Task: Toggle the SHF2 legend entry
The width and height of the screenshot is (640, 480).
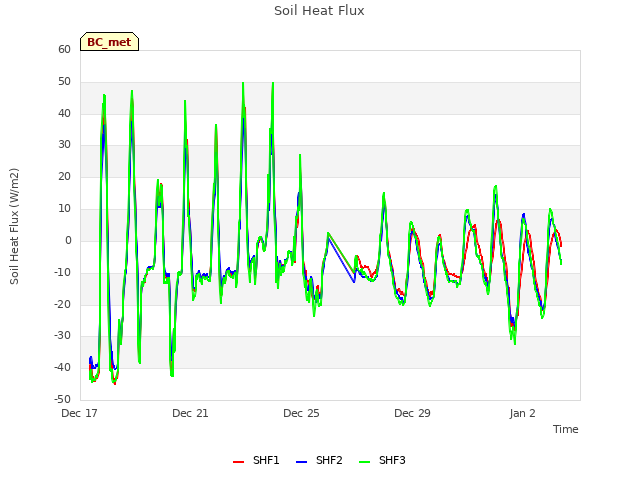Action: pyautogui.click(x=319, y=460)
